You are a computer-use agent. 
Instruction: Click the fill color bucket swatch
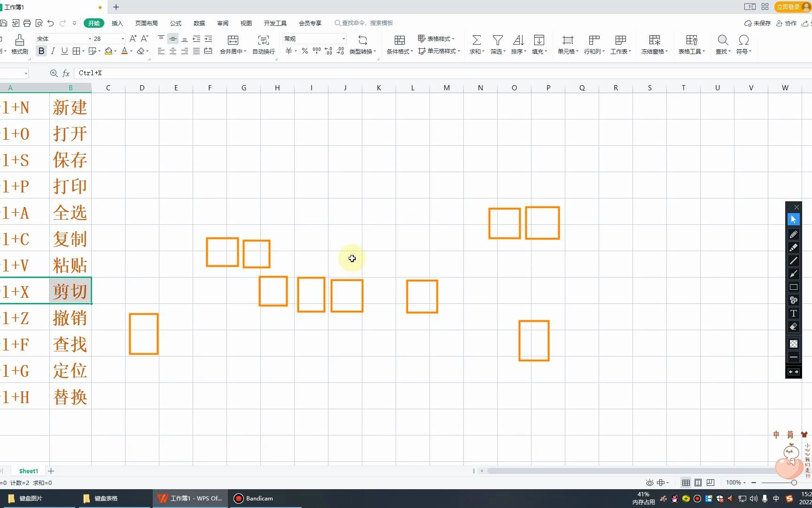point(109,51)
